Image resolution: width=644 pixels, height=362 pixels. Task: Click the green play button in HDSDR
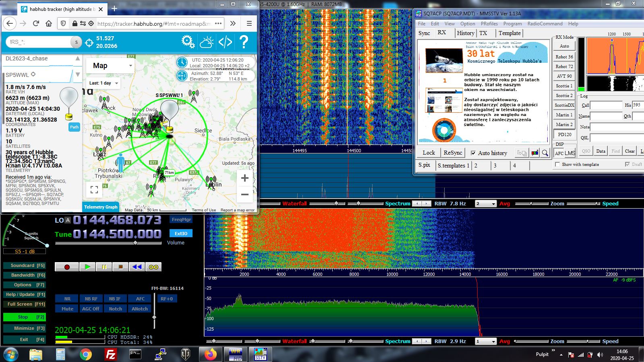coord(87,267)
